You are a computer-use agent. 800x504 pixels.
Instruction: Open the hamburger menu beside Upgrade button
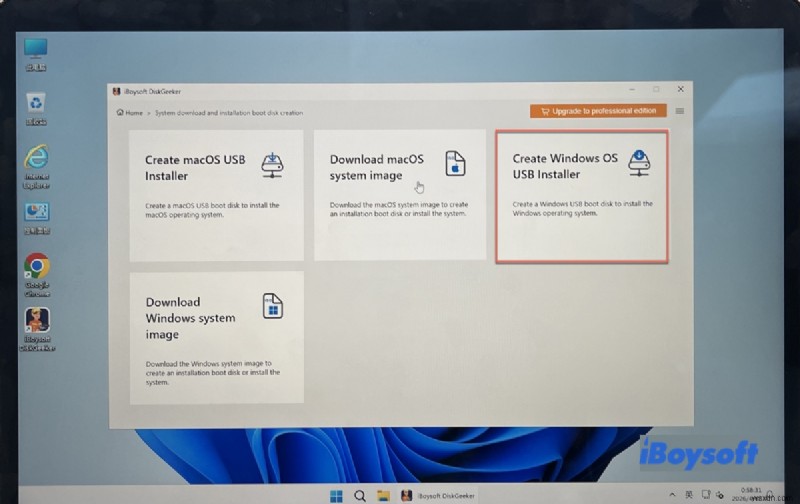[x=680, y=111]
